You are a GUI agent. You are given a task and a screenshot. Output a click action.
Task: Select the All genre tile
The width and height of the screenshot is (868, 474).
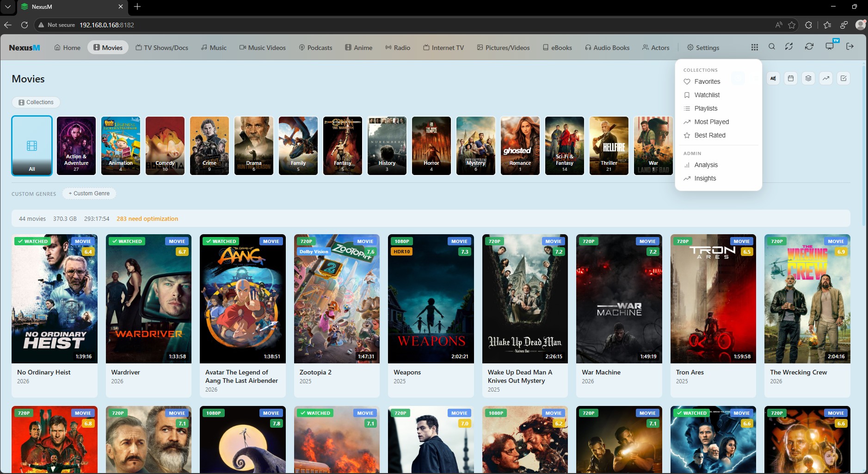(32, 146)
